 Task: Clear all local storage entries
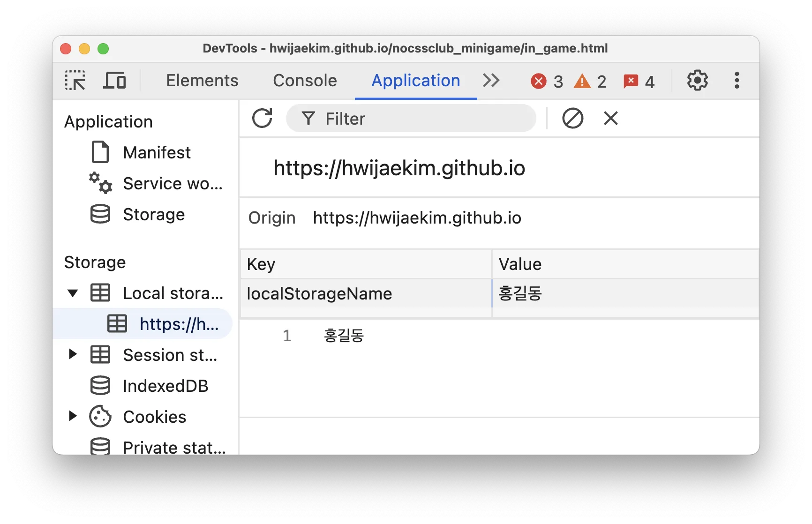point(572,118)
